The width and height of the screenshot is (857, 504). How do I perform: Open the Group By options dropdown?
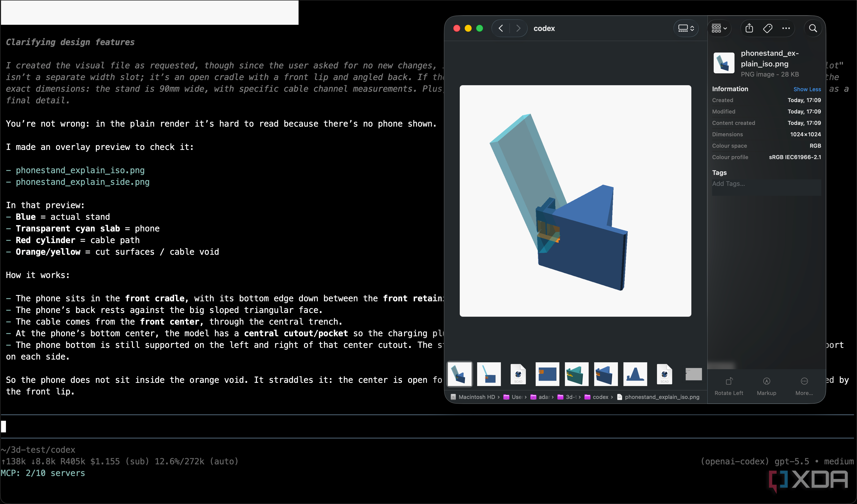coord(719,28)
